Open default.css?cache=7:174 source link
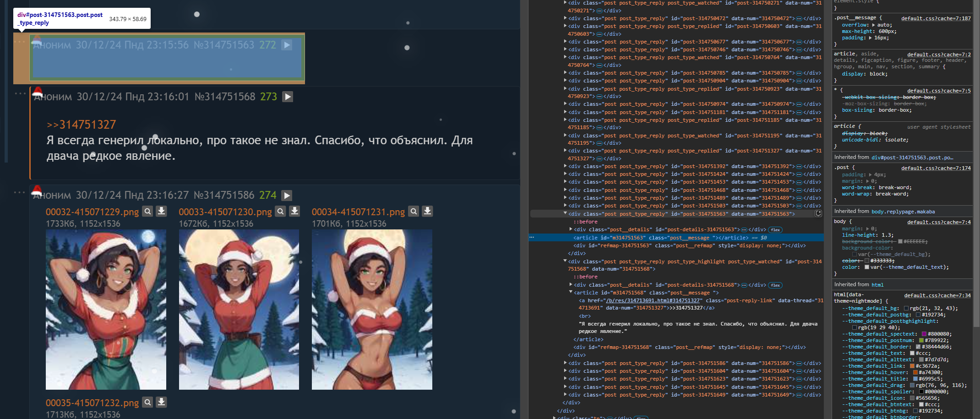The width and height of the screenshot is (980, 419). 936,168
